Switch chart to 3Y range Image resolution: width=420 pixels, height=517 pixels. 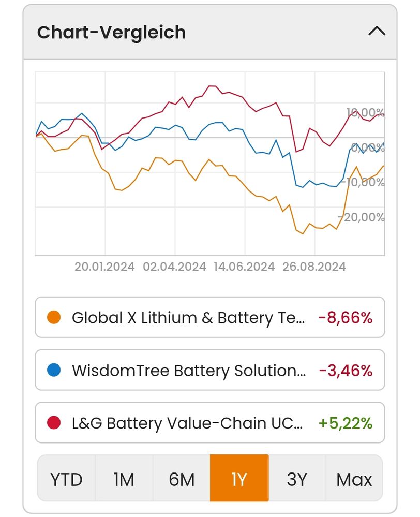[297, 479]
